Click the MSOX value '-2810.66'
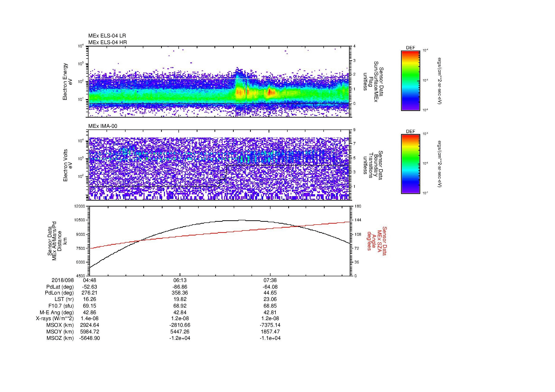The width and height of the screenshot is (555, 392). (180, 325)
